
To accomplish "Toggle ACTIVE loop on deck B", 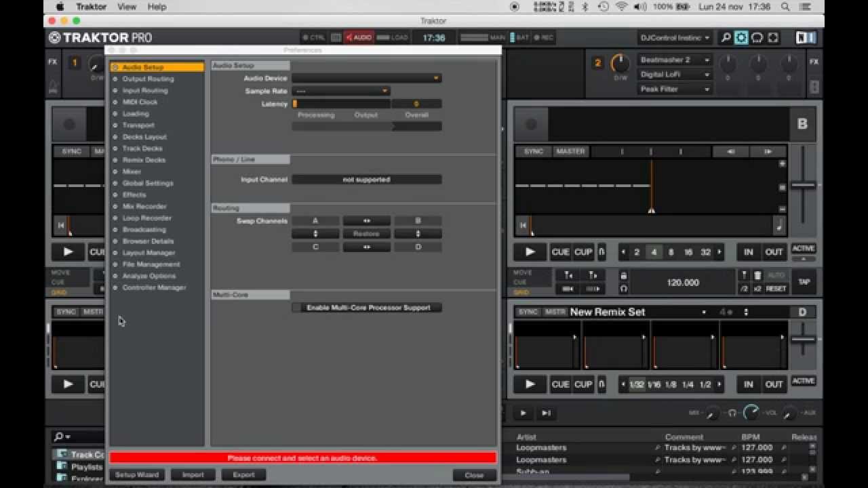I will [804, 249].
